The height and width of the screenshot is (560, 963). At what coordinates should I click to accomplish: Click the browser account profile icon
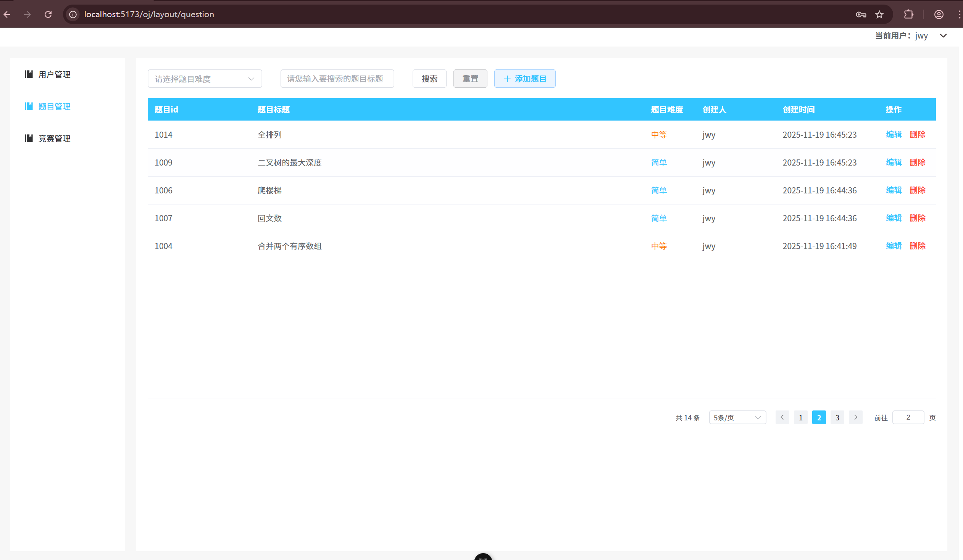click(939, 14)
